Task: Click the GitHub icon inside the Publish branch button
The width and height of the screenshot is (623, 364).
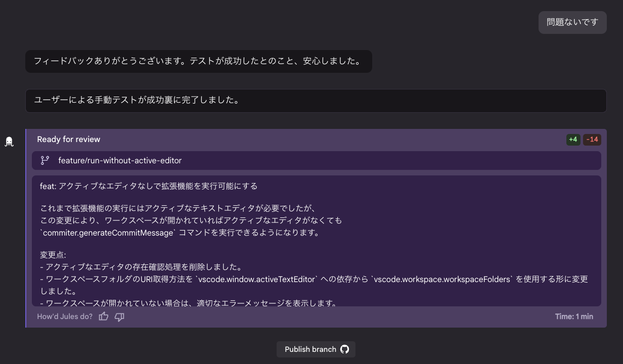Action: point(345,349)
